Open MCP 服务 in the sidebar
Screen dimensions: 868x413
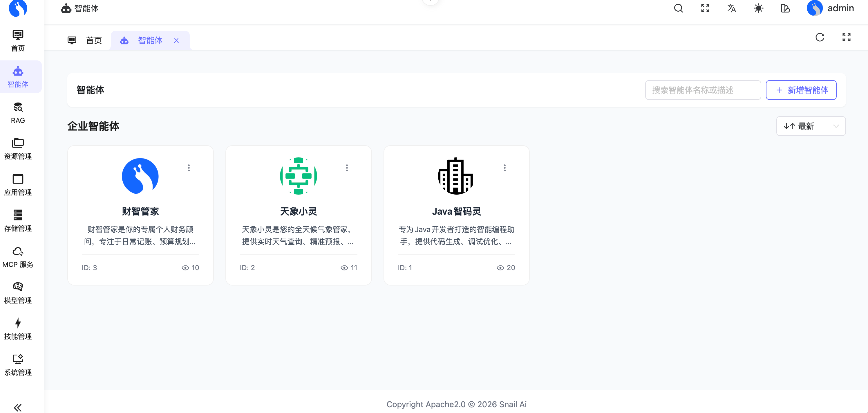[18, 257]
